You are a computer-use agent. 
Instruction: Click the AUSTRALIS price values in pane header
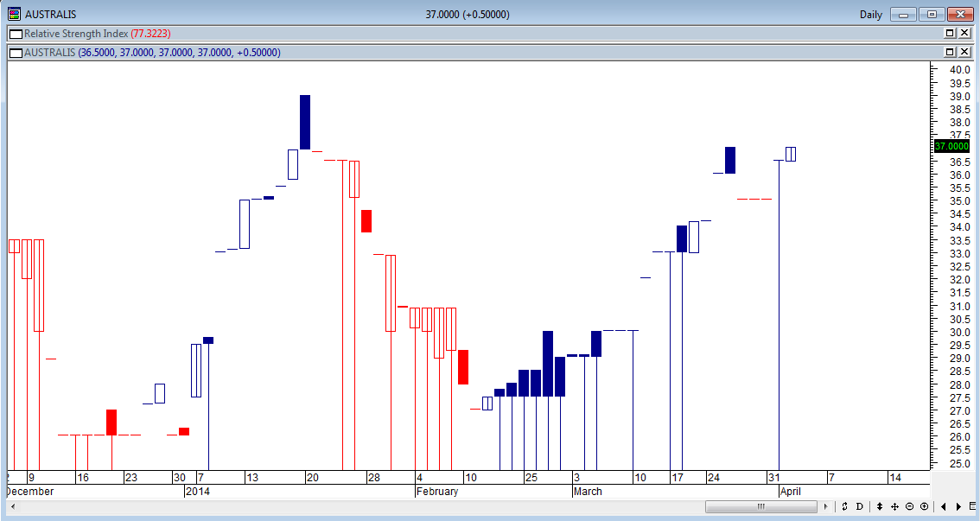point(180,53)
